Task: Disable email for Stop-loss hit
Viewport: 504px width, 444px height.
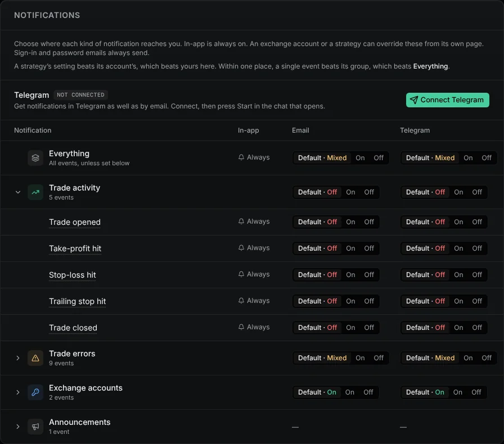Action: coord(369,275)
